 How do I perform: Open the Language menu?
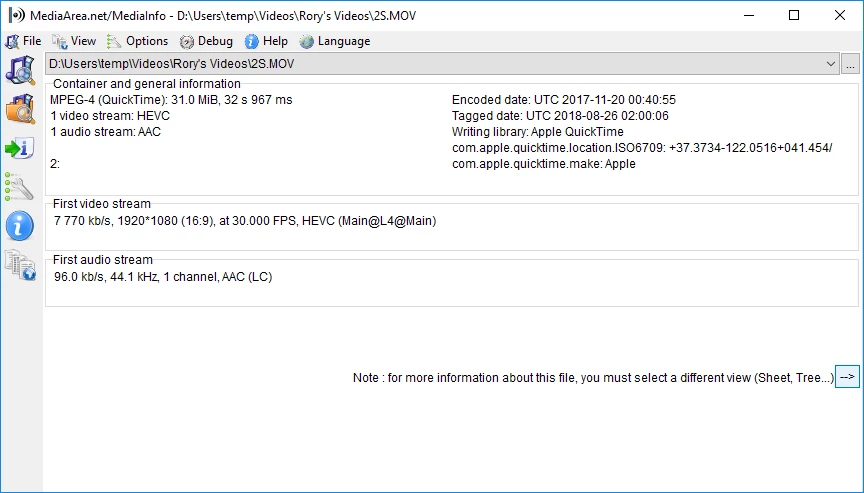point(334,41)
